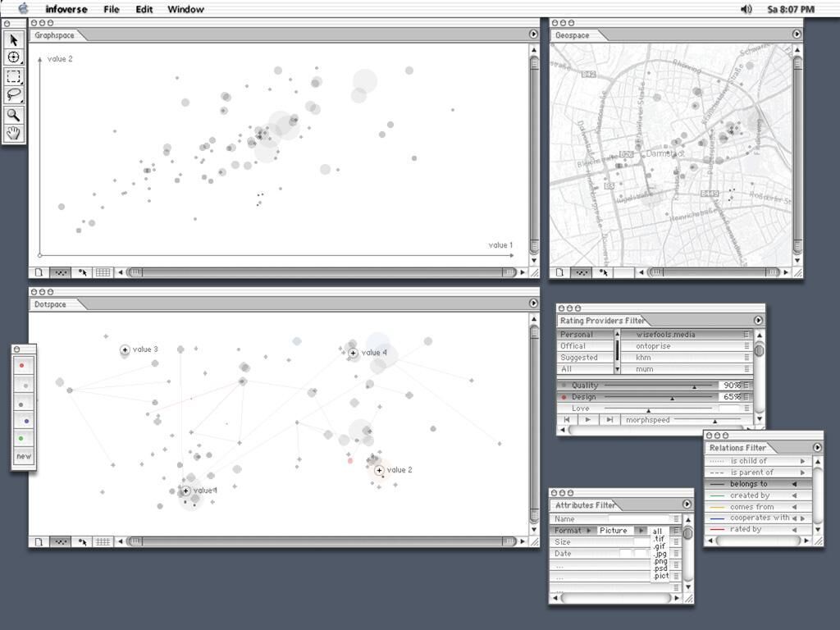The image size is (840, 630).
Task: Pick the lasso selection tool
Action: coord(14,95)
